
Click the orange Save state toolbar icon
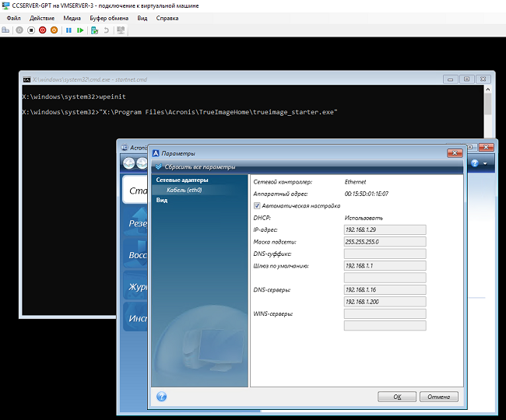coord(54,30)
